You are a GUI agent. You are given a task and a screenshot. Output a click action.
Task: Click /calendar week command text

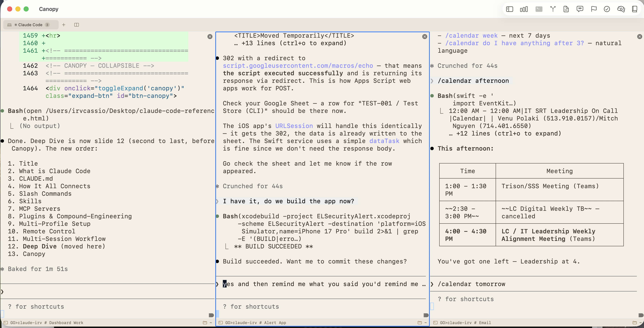(471, 35)
